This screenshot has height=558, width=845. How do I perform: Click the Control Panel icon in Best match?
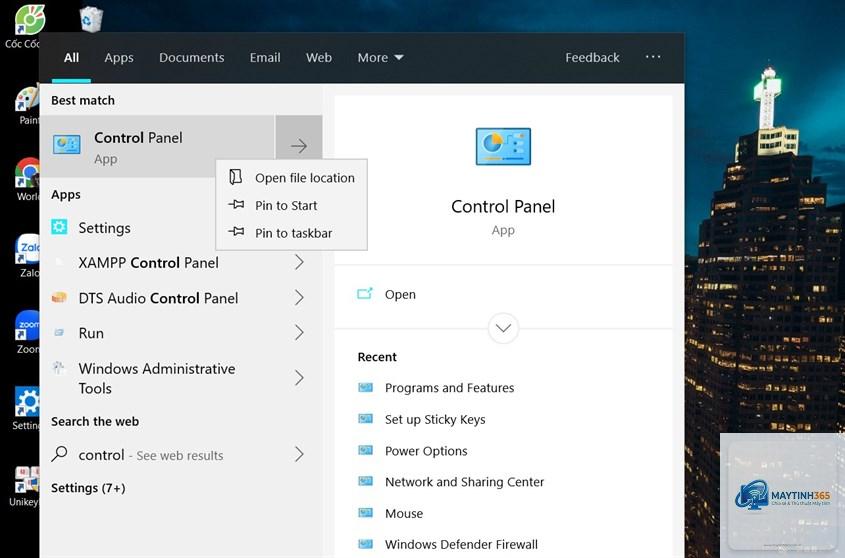tap(67, 144)
